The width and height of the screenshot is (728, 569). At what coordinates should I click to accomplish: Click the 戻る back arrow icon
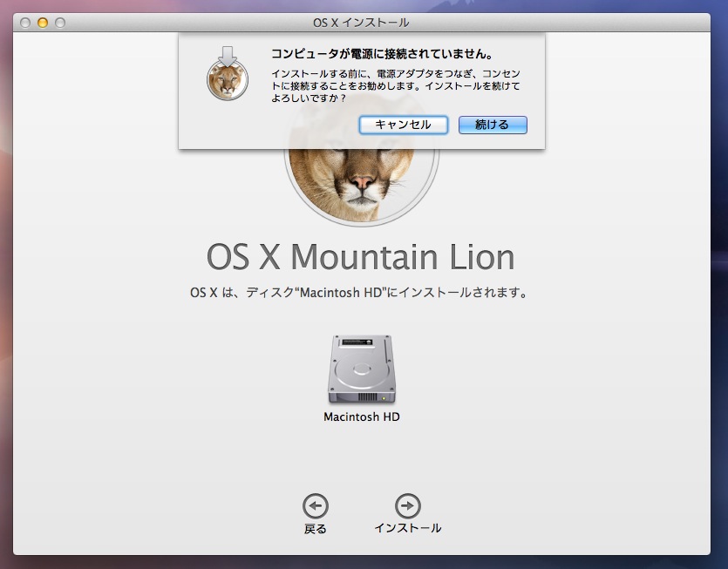click(x=316, y=506)
